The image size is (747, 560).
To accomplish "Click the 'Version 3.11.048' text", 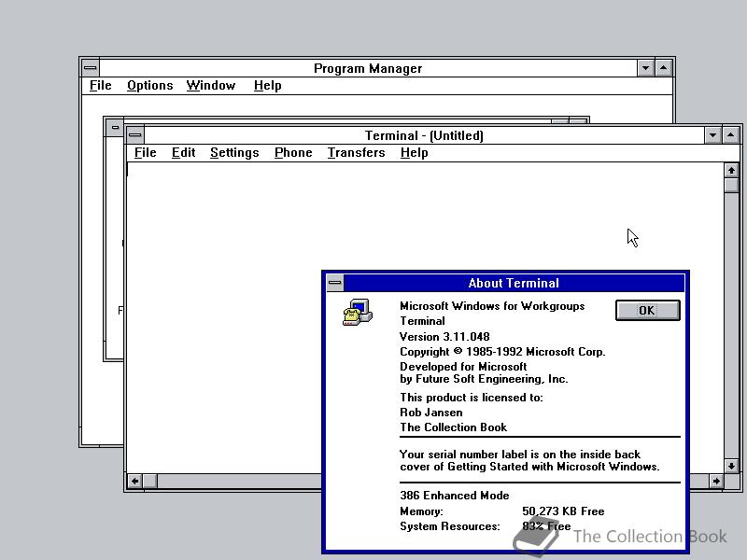I will 444,337.
